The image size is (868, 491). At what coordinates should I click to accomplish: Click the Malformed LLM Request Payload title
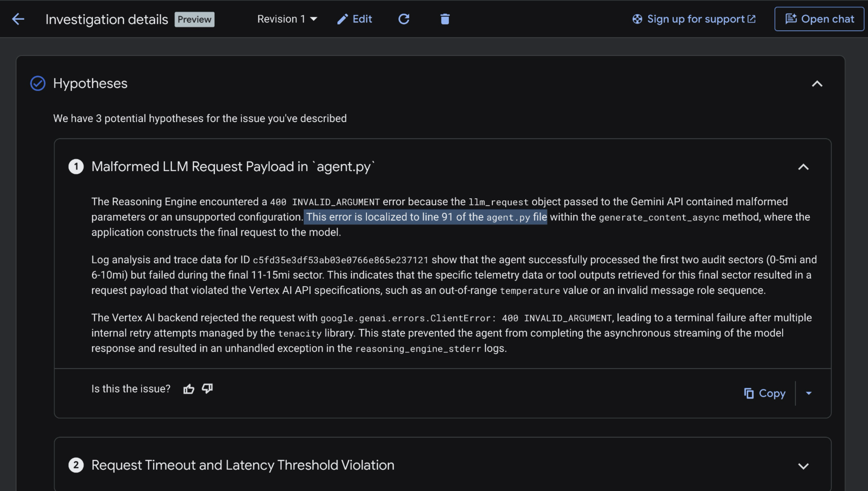[x=233, y=167]
